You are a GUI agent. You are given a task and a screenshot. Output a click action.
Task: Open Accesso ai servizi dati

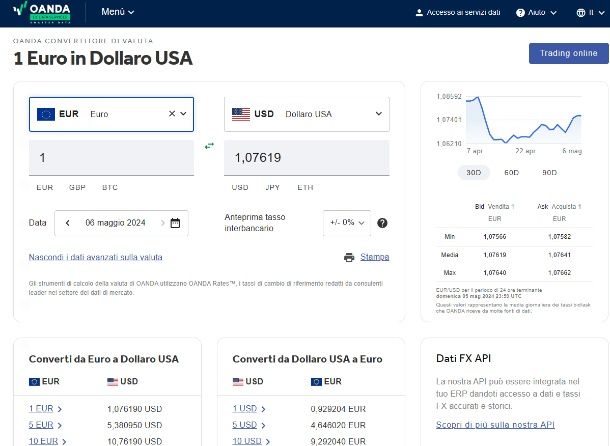pyautogui.click(x=458, y=12)
